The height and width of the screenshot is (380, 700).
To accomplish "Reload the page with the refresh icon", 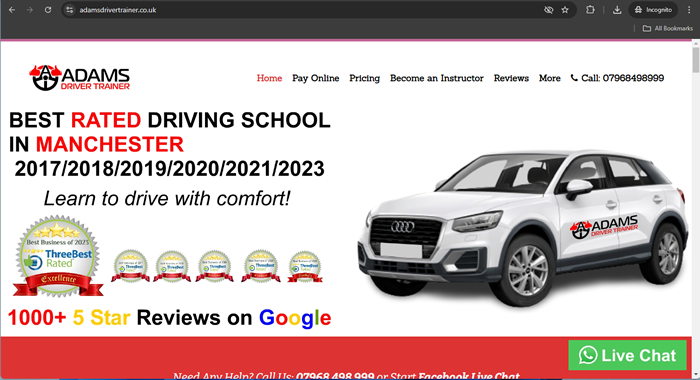I will coord(48,10).
